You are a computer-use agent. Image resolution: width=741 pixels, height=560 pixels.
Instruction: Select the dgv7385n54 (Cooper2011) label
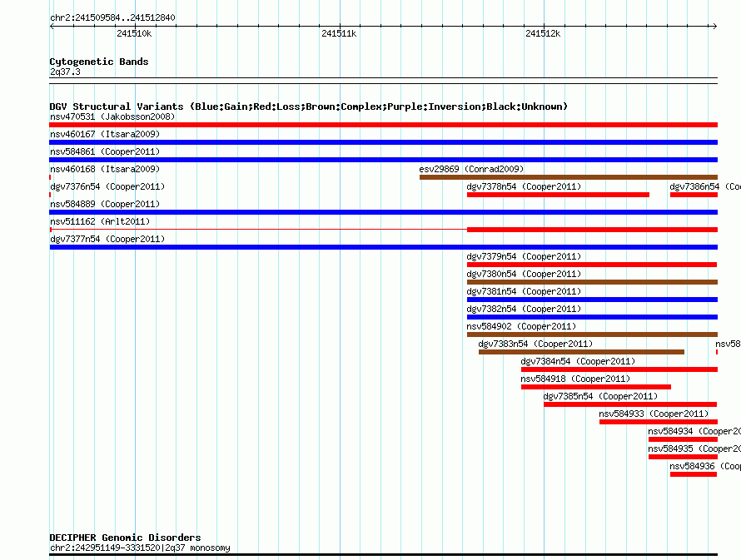(600, 396)
